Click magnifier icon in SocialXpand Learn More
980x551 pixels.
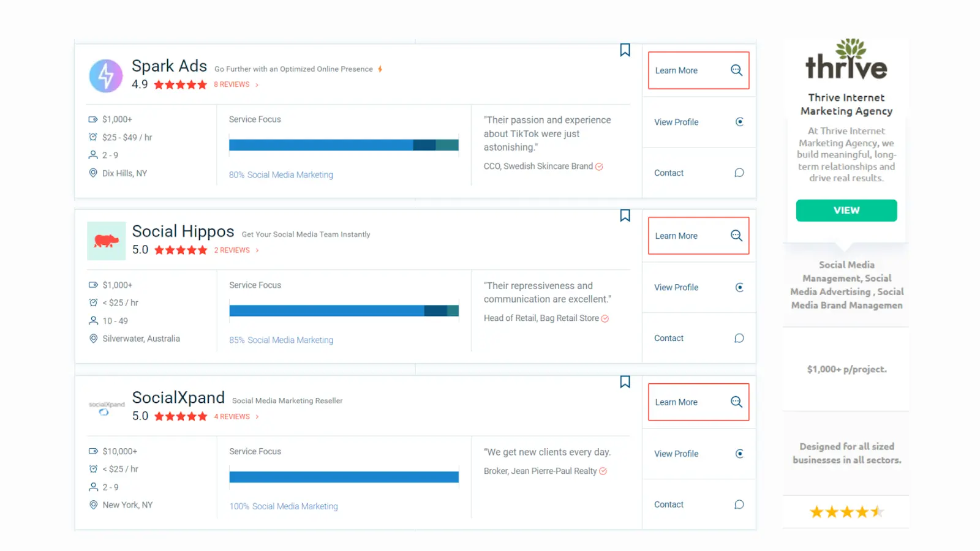coord(736,402)
